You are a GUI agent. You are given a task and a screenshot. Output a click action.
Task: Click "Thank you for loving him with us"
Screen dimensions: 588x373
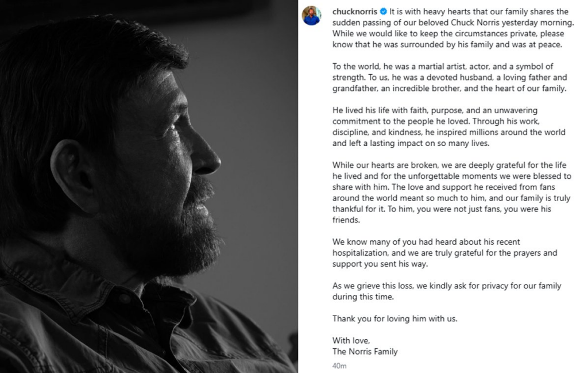point(394,318)
